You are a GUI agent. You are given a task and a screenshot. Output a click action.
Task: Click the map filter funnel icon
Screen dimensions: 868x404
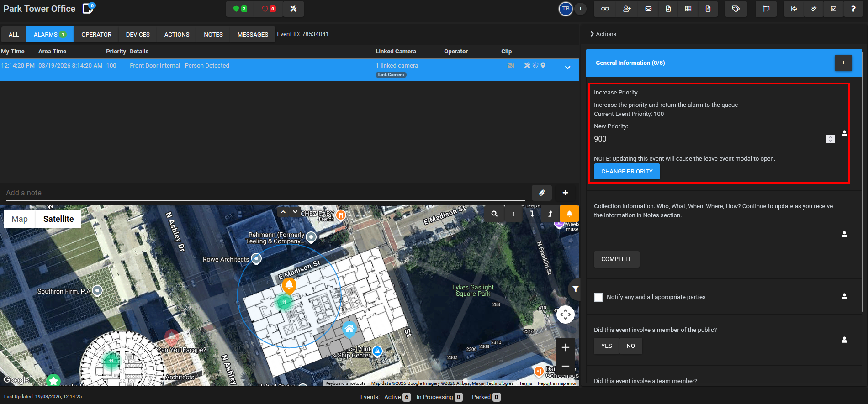click(x=575, y=289)
